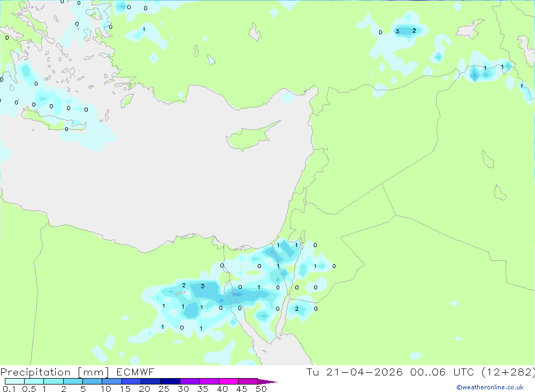The width and height of the screenshot is (535, 392).
Task: Click the '50' legend scale value
Action: 261,389
